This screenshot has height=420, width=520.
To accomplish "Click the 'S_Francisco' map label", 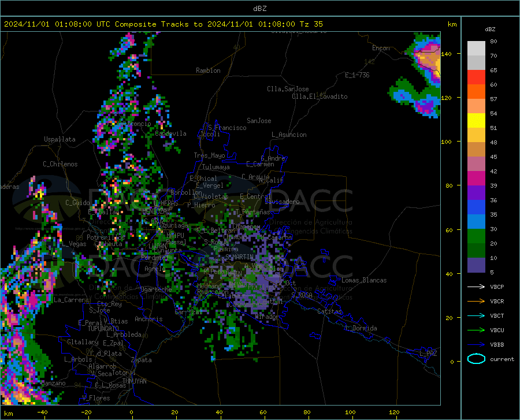I will pos(228,128).
